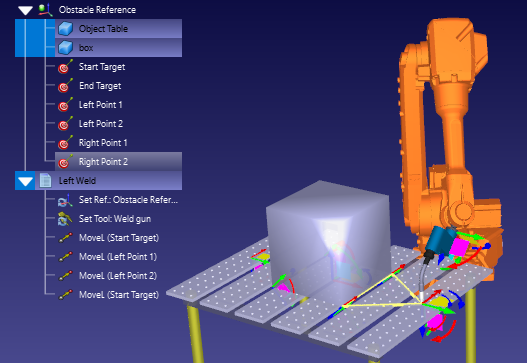Select the MoveL (Left Point 2) instruction
The height and width of the screenshot is (363, 527).
tap(118, 276)
